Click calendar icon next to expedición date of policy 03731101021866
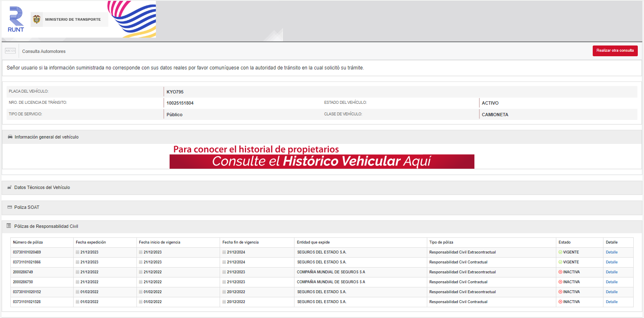 coord(77,262)
